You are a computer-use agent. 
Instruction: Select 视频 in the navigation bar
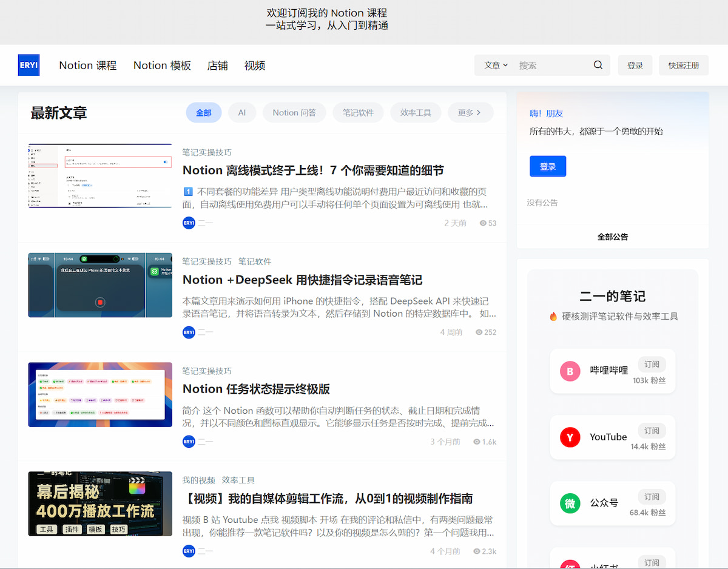(254, 65)
